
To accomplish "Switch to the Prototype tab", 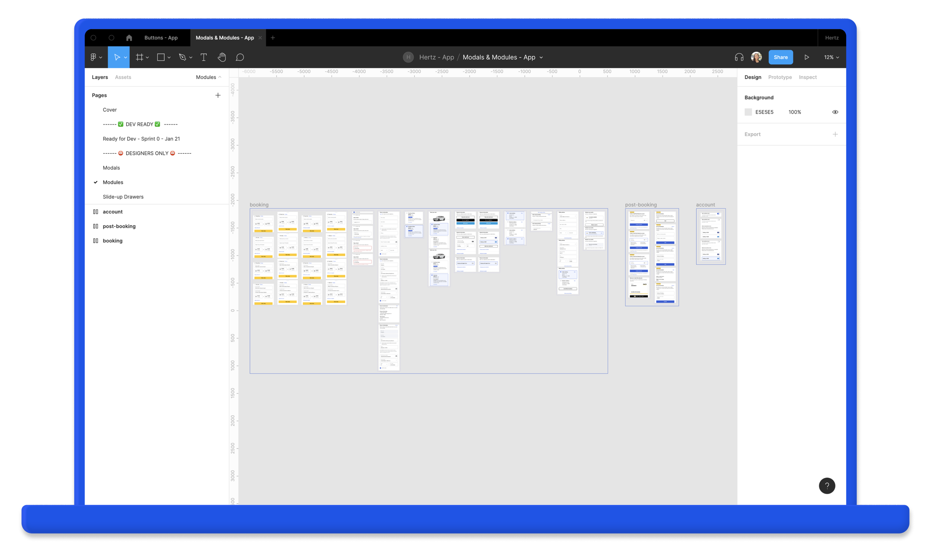I will coord(780,77).
